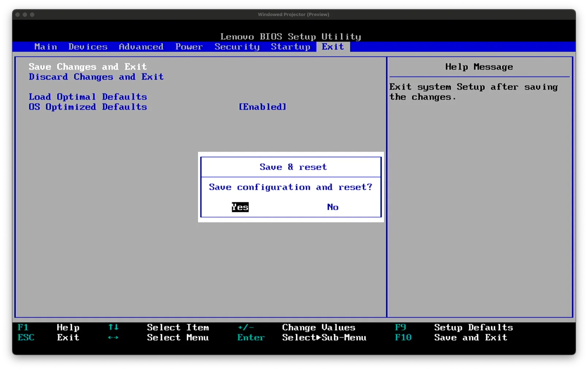Switch to the Devices tab
The width and height of the screenshot is (588, 370).
pos(88,47)
